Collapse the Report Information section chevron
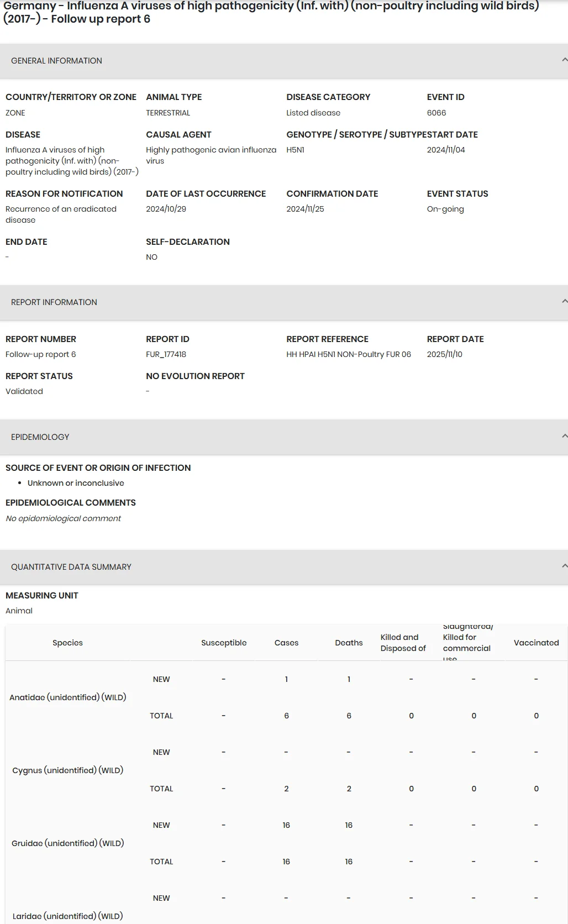 coord(564,301)
